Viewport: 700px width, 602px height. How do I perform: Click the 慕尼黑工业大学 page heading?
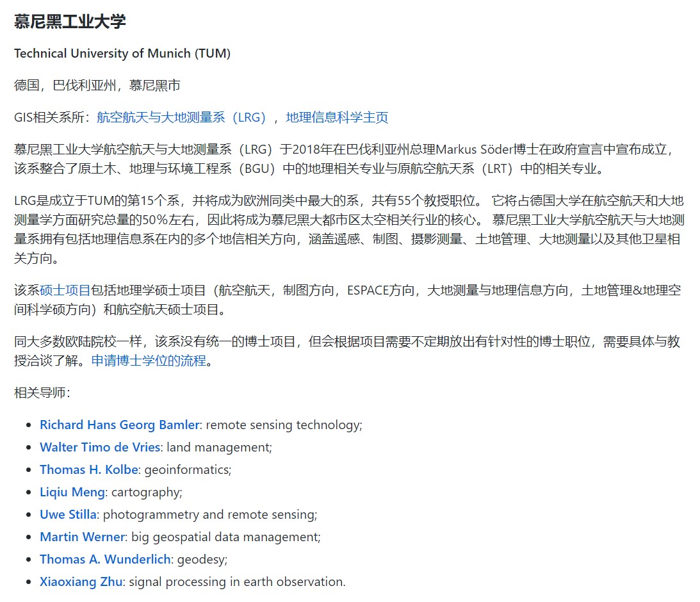(x=70, y=21)
